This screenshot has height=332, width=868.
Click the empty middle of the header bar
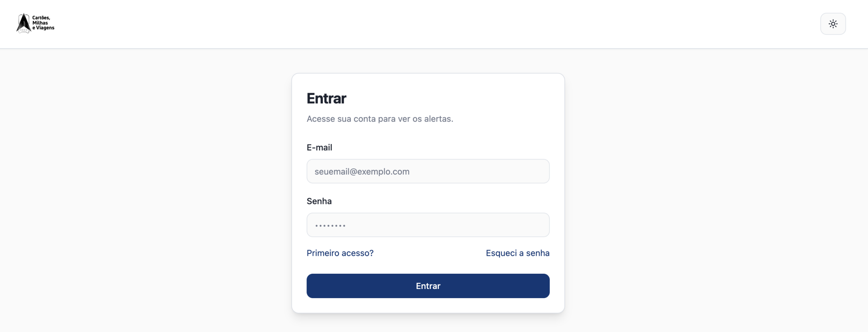[x=434, y=24]
